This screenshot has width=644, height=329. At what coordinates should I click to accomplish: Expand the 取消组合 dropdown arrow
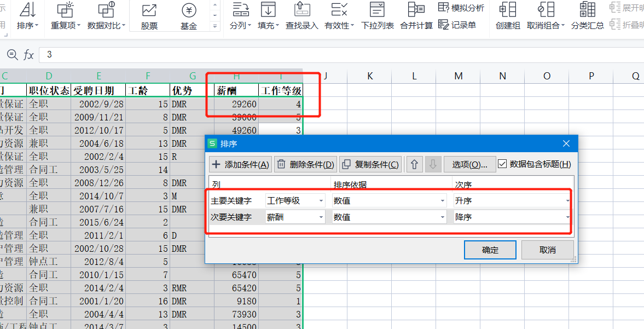[562, 26]
